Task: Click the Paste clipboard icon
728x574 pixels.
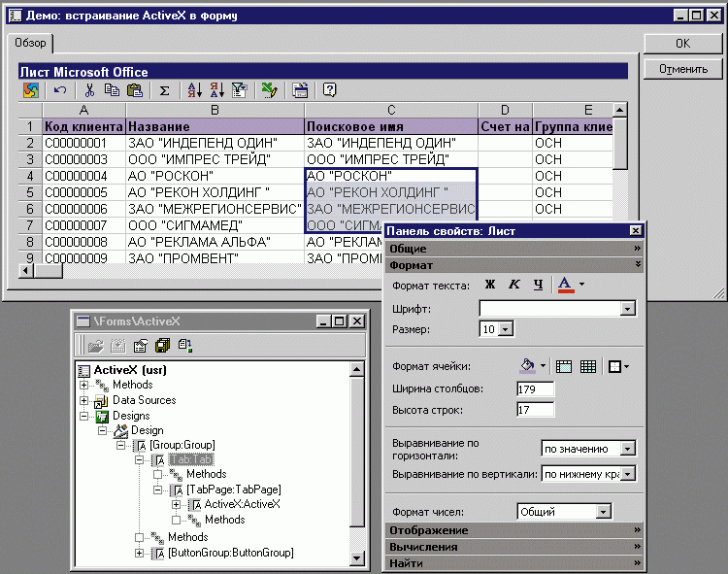Action: click(x=135, y=90)
